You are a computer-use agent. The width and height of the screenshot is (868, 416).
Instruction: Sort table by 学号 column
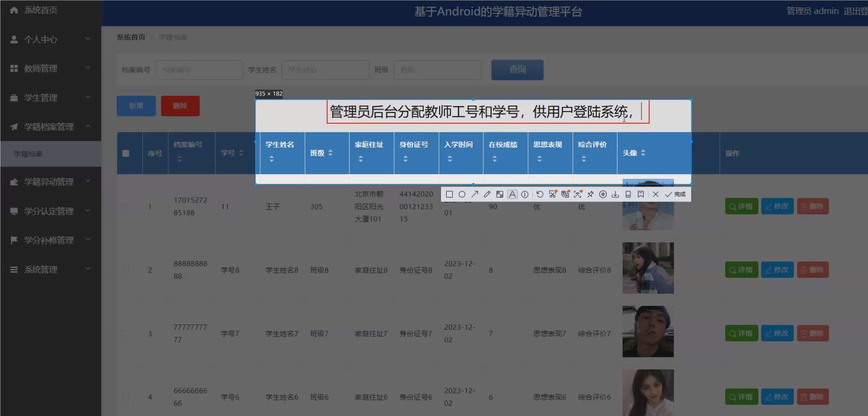(241, 153)
